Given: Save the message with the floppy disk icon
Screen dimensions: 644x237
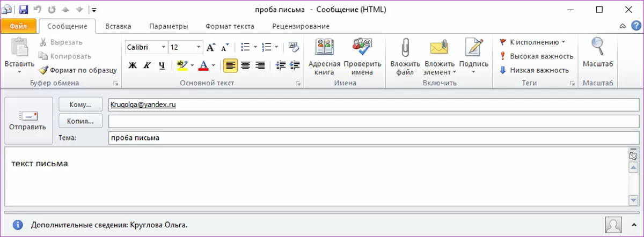Looking at the screenshot, I should tap(23, 10).
